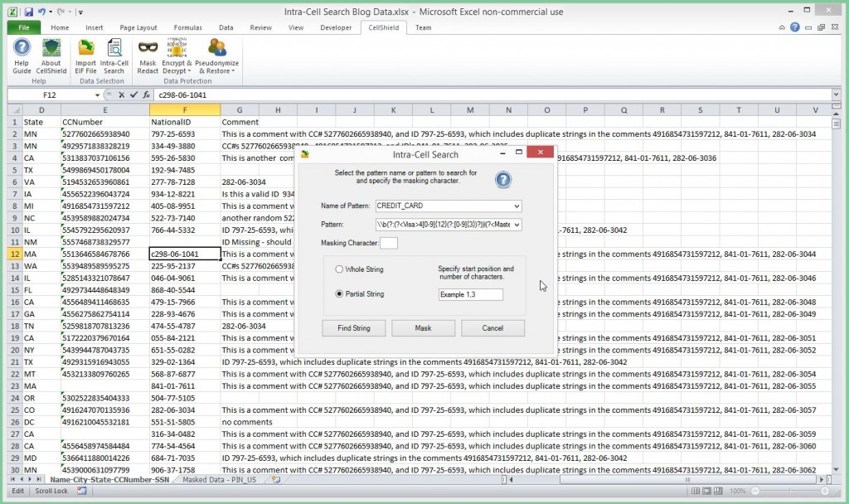Open the Help Guide ribbon icon
Screen dimensions: 849x504
[22, 56]
